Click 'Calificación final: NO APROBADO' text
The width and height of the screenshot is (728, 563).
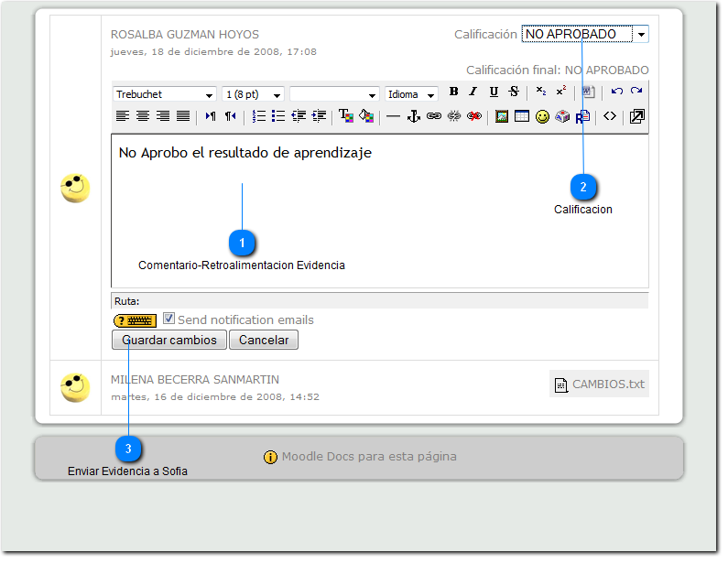pyautogui.click(x=557, y=70)
